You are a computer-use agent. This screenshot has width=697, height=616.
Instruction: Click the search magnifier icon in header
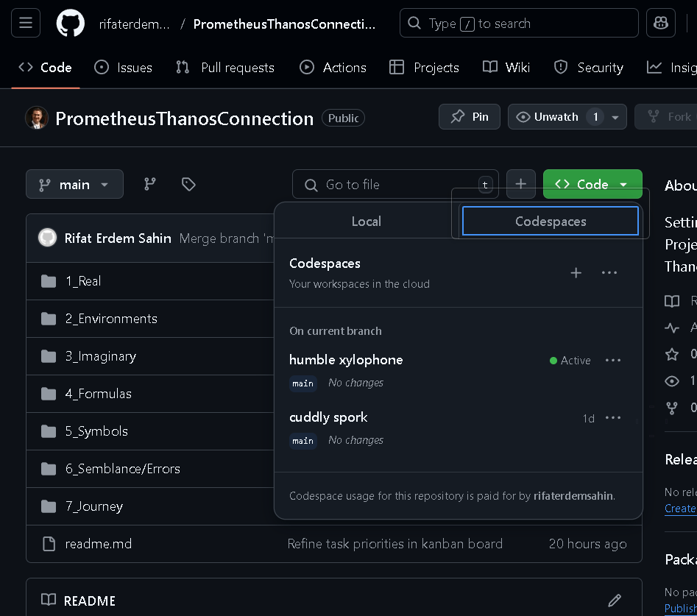point(414,23)
